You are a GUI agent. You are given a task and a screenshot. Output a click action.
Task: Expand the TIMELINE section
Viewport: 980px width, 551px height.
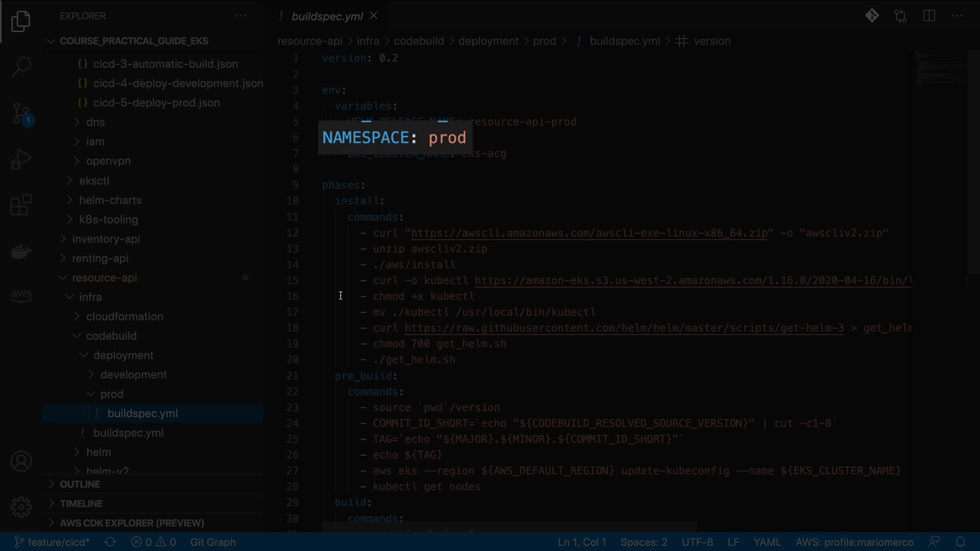[81, 504]
